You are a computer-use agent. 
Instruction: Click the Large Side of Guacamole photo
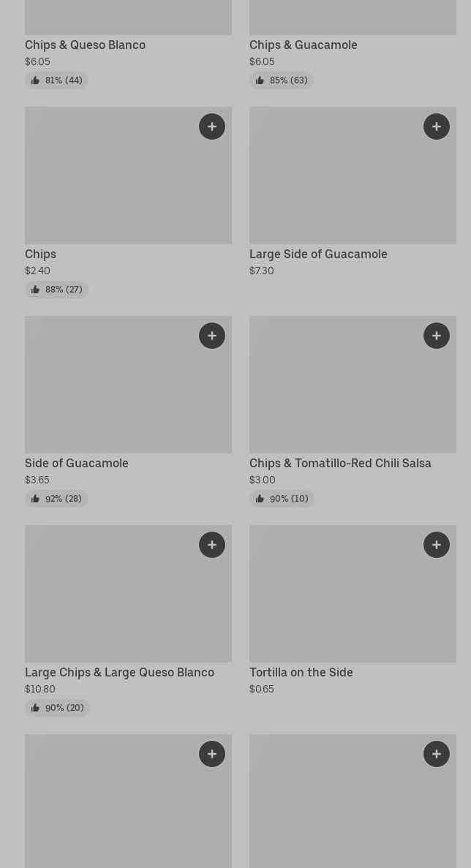click(x=336, y=183)
